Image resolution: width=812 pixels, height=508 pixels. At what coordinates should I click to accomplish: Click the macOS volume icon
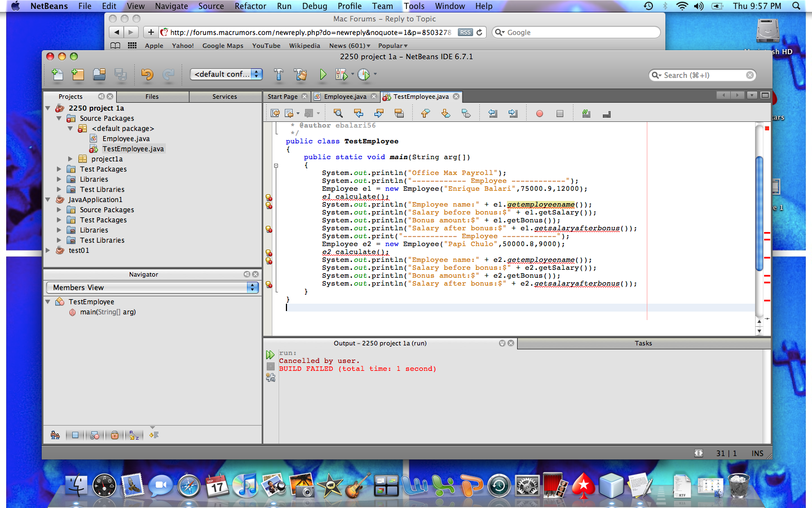pos(699,6)
